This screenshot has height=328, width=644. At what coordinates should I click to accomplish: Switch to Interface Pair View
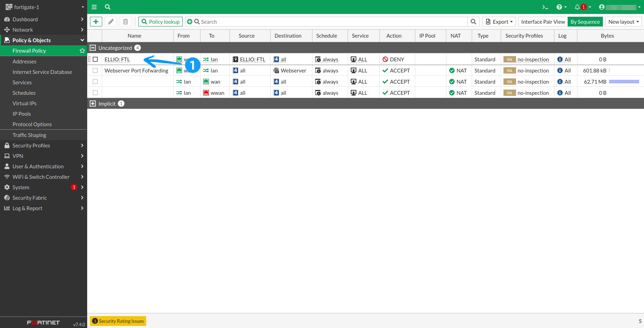point(543,22)
